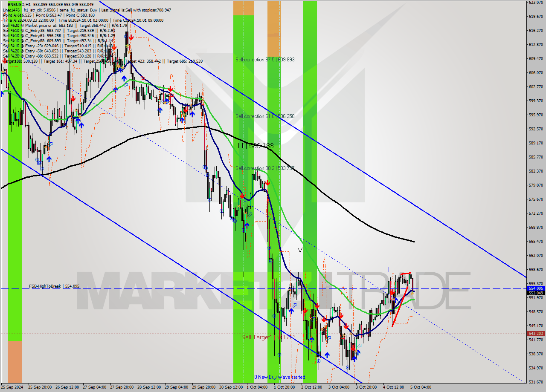Click the blue 554.095 price tag on axis
This screenshot has width=546, height=392.
(x=536, y=288)
